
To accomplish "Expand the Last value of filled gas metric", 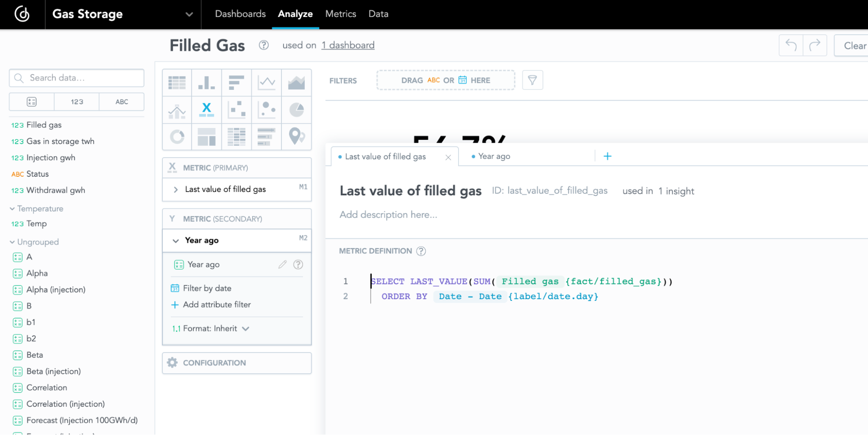I will click(x=176, y=189).
